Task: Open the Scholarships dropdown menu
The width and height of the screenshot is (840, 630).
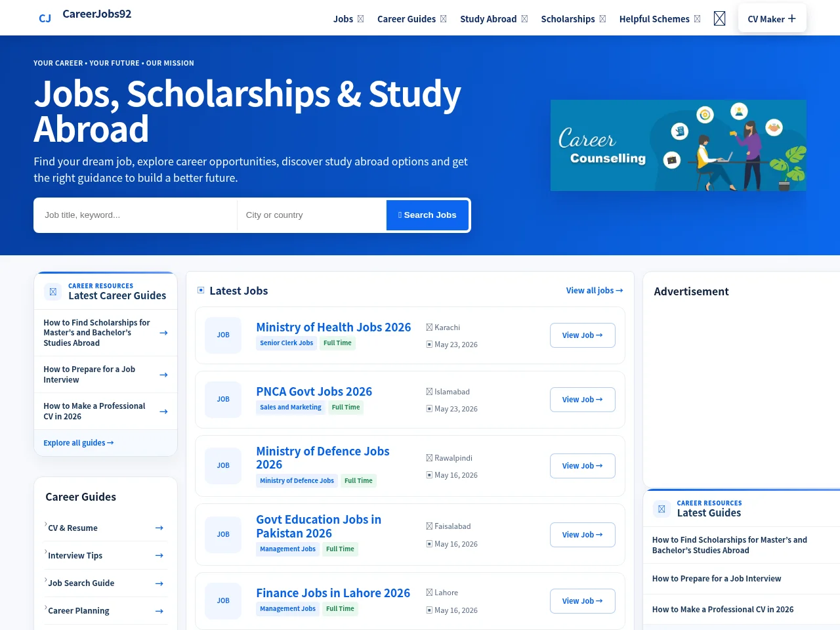Action: (x=574, y=19)
